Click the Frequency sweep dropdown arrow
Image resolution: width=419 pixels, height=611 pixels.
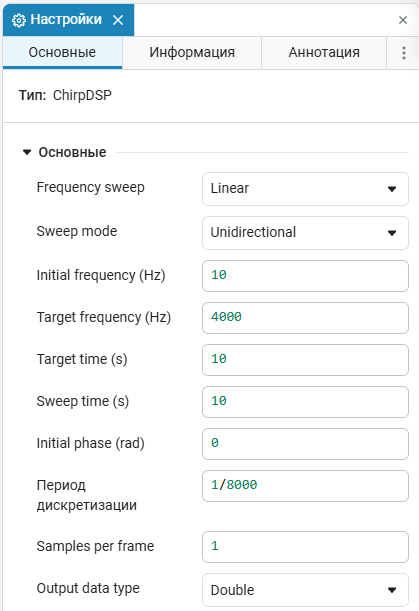click(392, 189)
